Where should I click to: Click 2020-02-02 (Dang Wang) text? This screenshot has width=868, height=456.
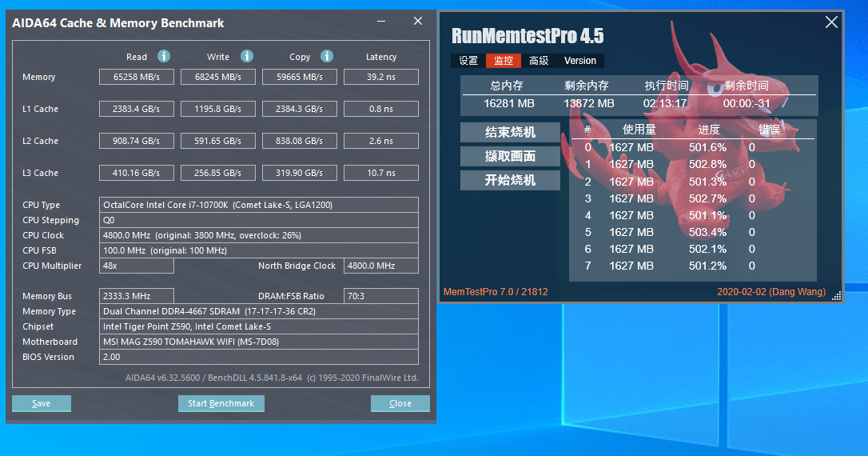tap(771, 292)
